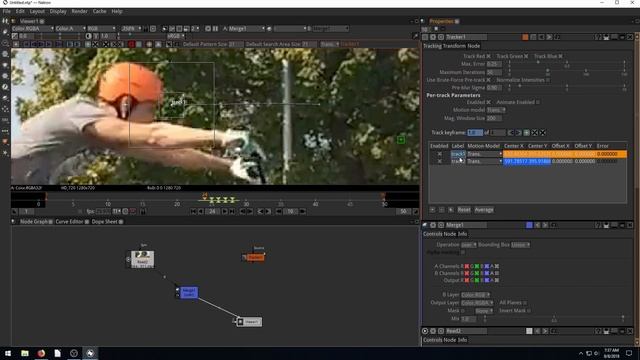Adjust the Maximum Iterations slider

point(567,72)
